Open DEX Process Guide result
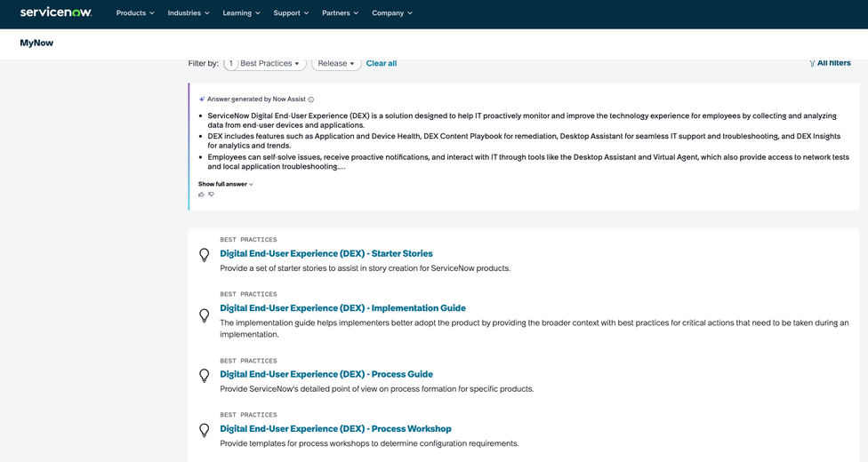 326,374
